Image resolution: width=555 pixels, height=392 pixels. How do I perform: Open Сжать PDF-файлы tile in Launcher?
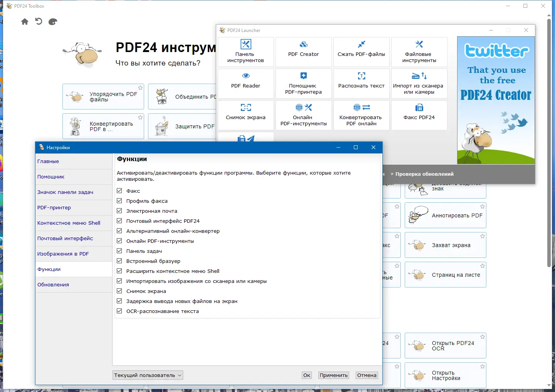coord(362,52)
